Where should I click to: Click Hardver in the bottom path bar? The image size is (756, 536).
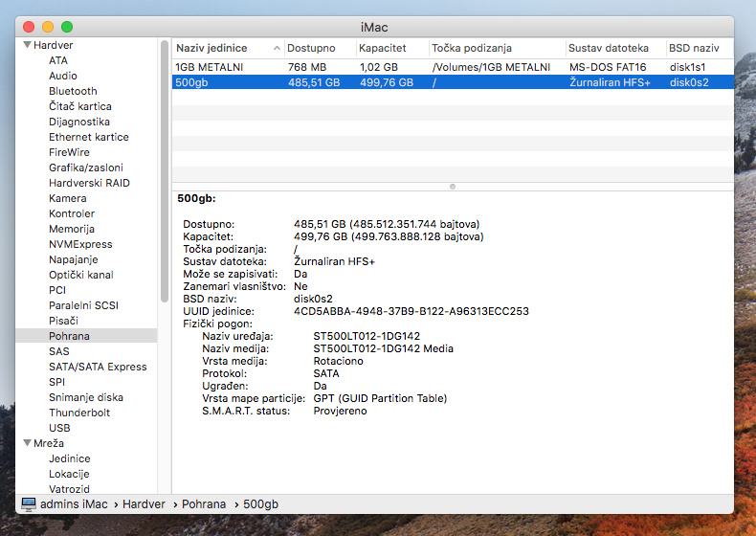144,504
